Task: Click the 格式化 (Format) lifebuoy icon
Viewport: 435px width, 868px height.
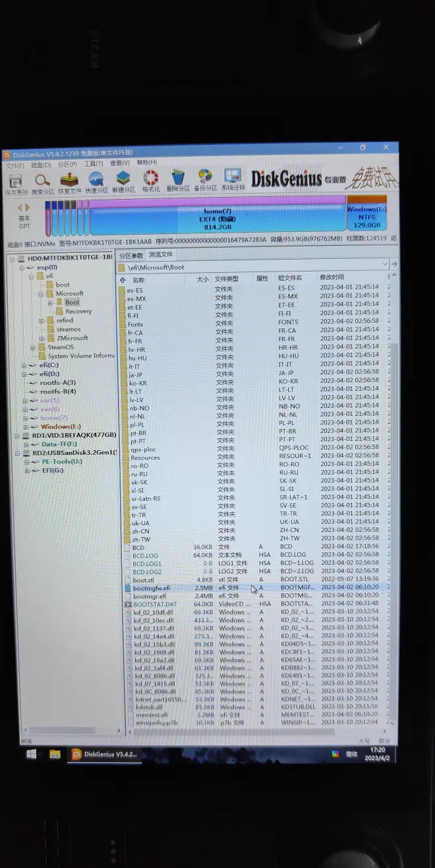Action: pos(151,177)
